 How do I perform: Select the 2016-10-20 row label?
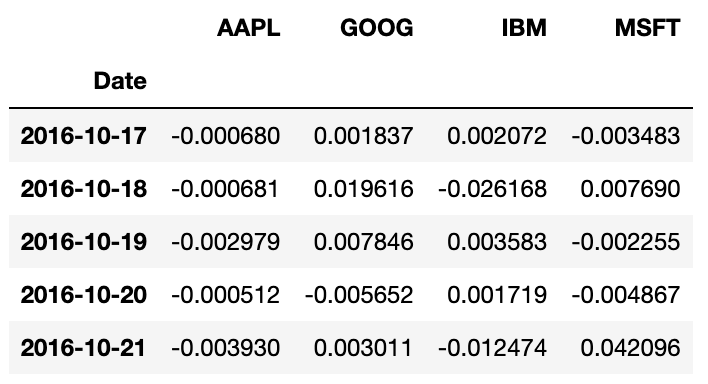pyautogui.click(x=84, y=295)
